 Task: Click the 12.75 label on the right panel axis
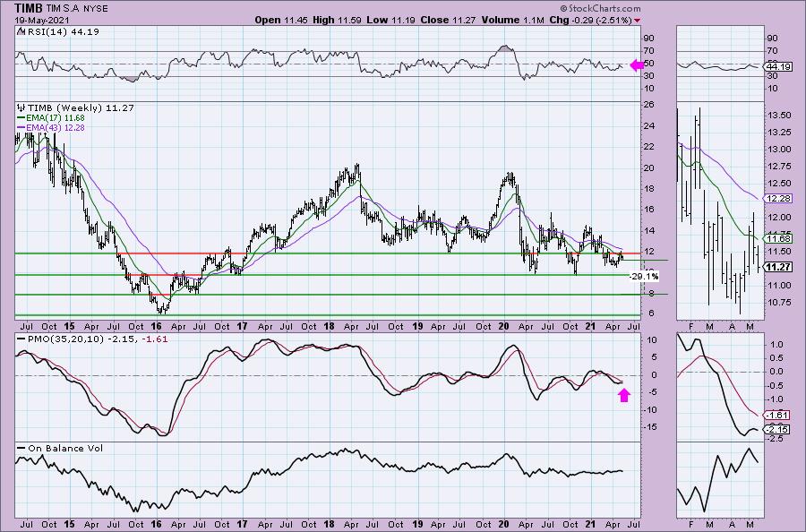pyautogui.click(x=778, y=166)
